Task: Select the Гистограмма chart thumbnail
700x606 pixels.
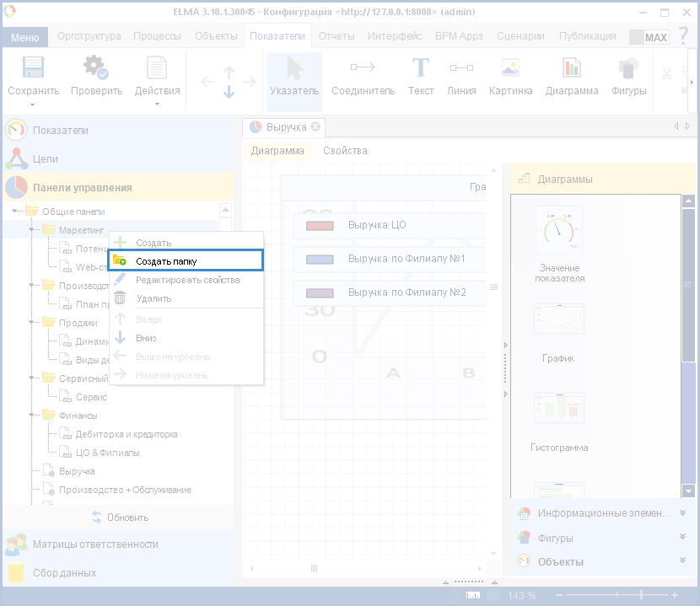Action: pos(558,417)
